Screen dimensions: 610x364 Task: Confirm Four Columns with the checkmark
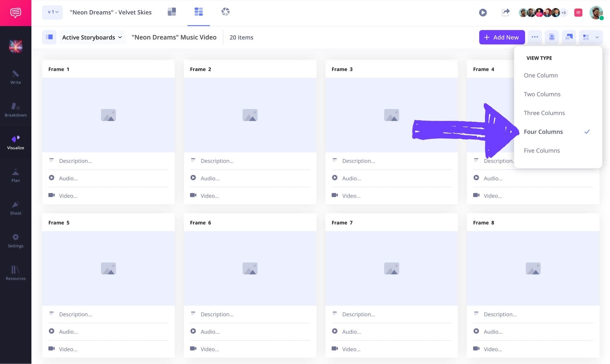click(587, 132)
